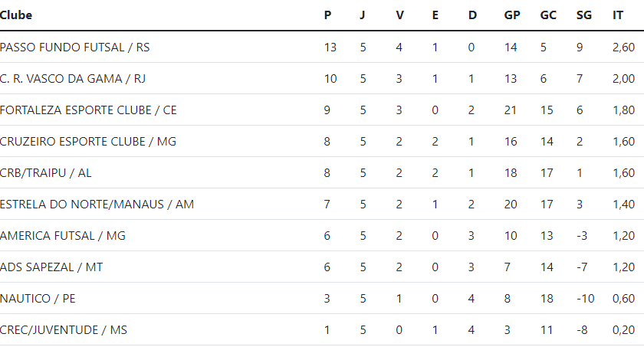The image size is (644, 347).
Task: Click Nautico's -10 goal difference cell
Action: [585, 299]
